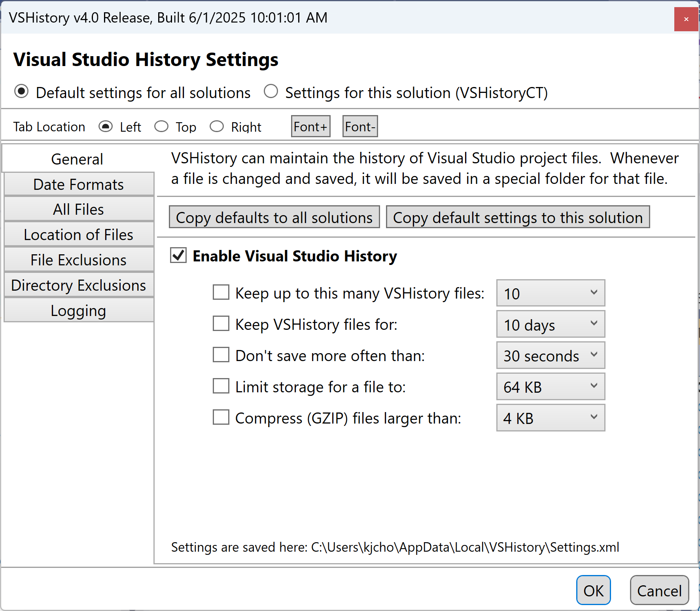Screen dimensions: 700x611
Task: Uncheck Enable Visual Studio History
Action: (x=178, y=255)
